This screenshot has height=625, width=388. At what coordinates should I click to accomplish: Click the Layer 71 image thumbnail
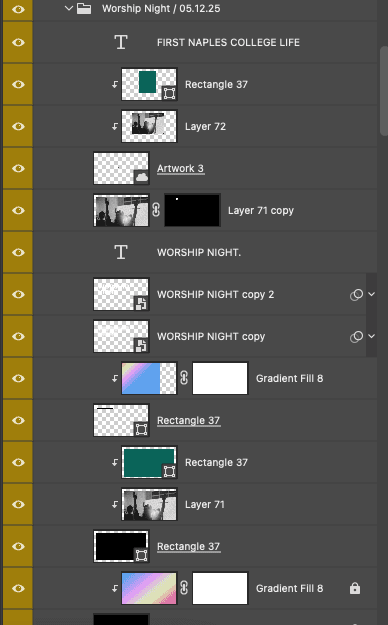pyautogui.click(x=149, y=504)
